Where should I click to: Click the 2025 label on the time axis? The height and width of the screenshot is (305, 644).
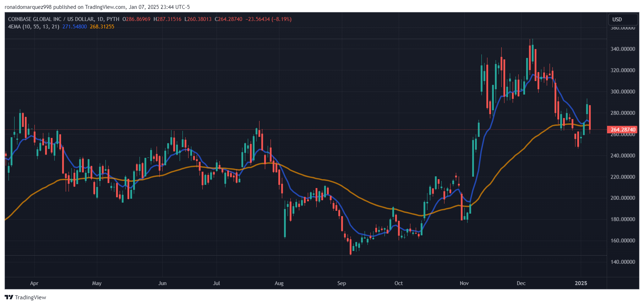(x=581, y=283)
